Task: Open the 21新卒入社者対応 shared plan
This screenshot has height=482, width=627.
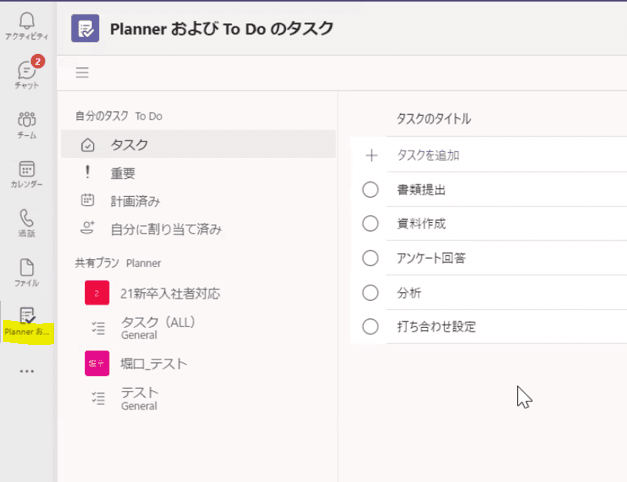Action: click(x=169, y=293)
